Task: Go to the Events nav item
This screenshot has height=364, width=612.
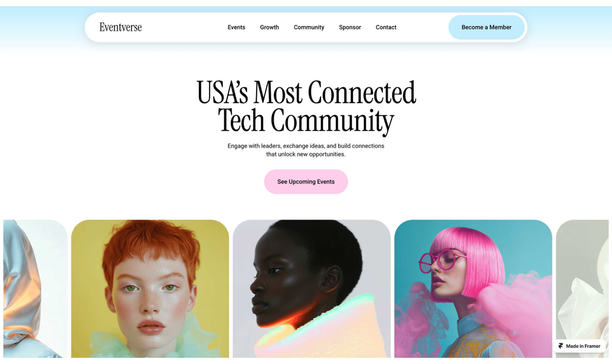Action: tap(236, 27)
